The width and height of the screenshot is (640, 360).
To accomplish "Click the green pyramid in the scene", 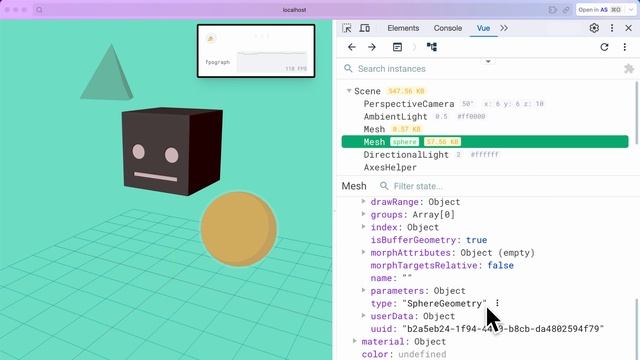I will tap(107, 72).
